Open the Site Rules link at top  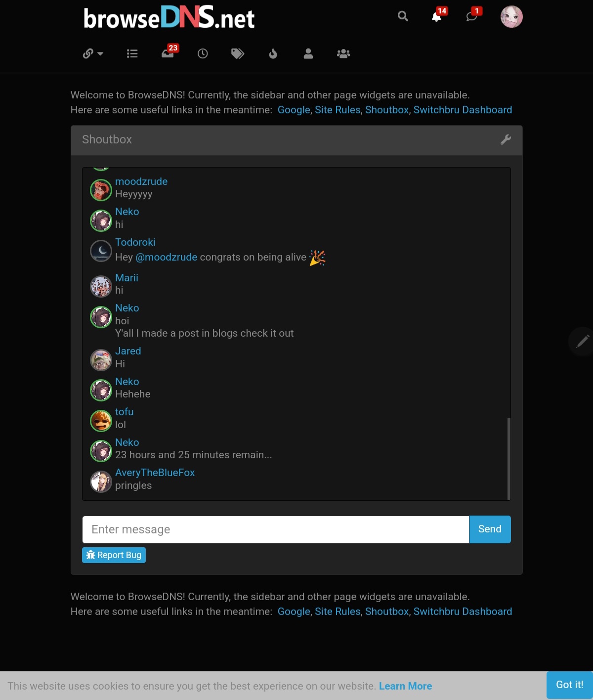(338, 110)
